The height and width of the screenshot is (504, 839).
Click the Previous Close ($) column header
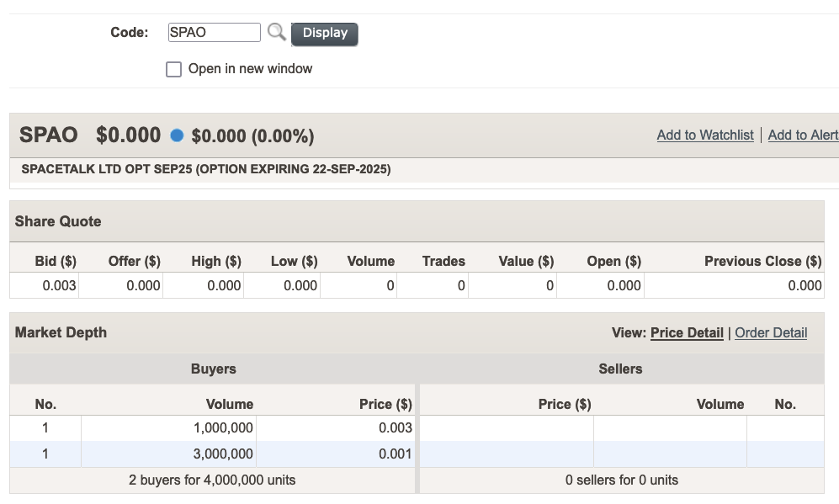click(762, 261)
